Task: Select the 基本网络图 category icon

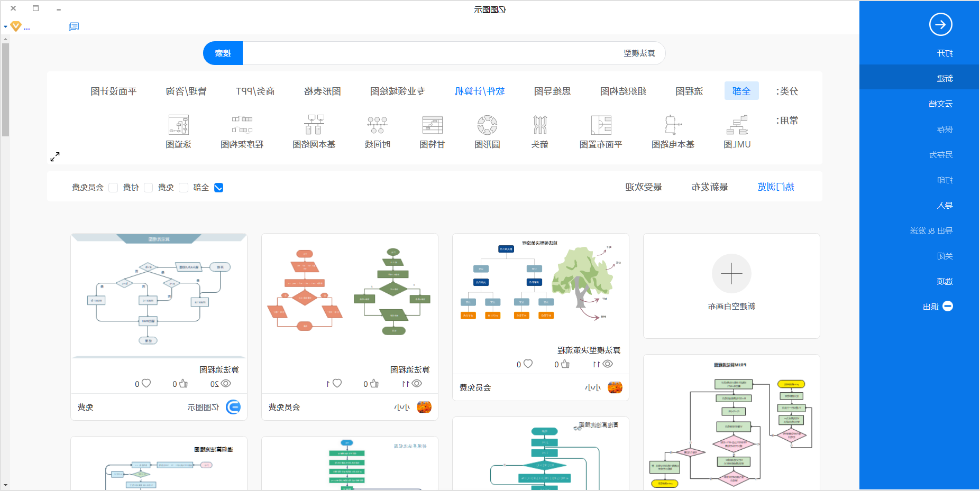Action: [x=314, y=125]
